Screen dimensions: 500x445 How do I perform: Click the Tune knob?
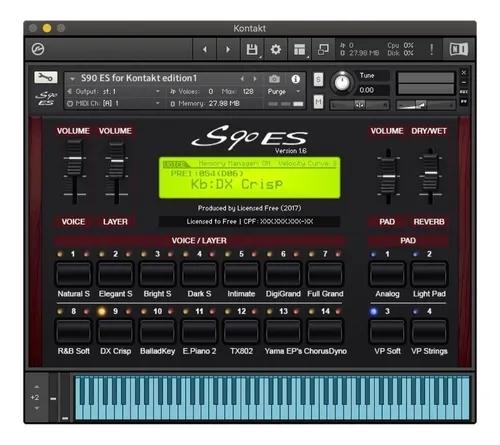[342, 82]
